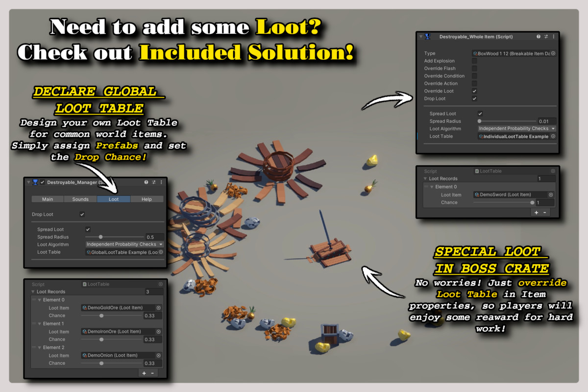Collapse Element 1 foldout

(x=40, y=324)
